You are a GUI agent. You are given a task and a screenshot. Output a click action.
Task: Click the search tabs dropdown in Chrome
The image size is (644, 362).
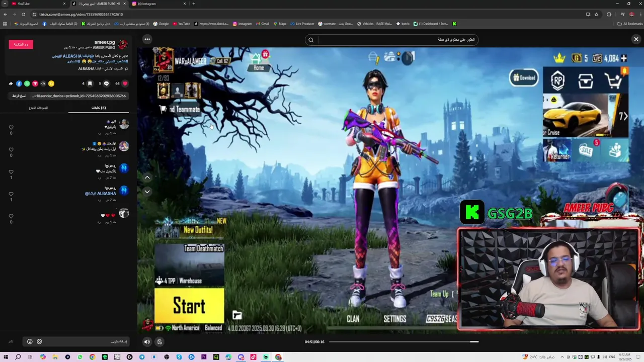5,4
